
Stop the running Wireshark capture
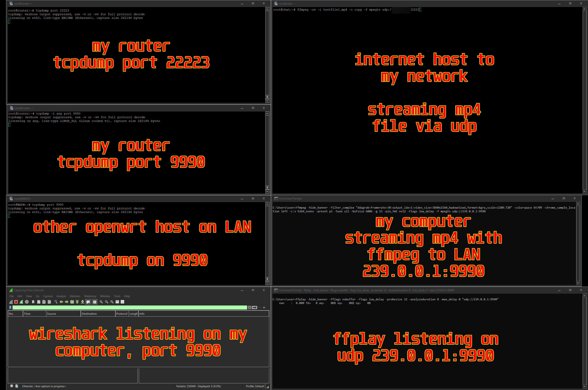16,302
